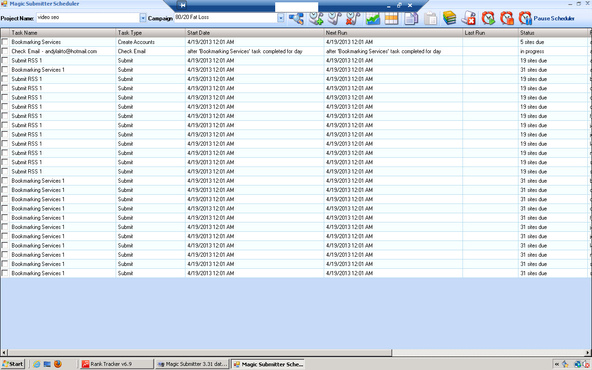Pin the remote session connection bar

[x=183, y=5]
